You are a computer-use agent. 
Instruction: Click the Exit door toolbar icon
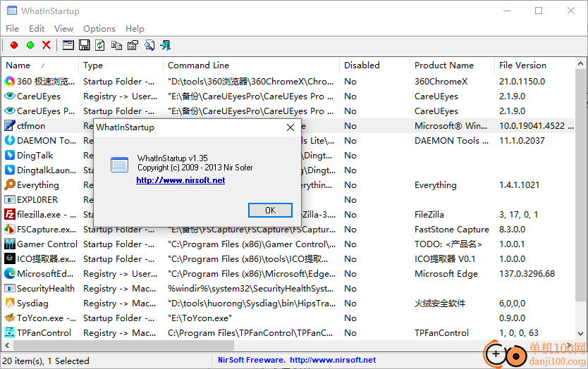166,45
